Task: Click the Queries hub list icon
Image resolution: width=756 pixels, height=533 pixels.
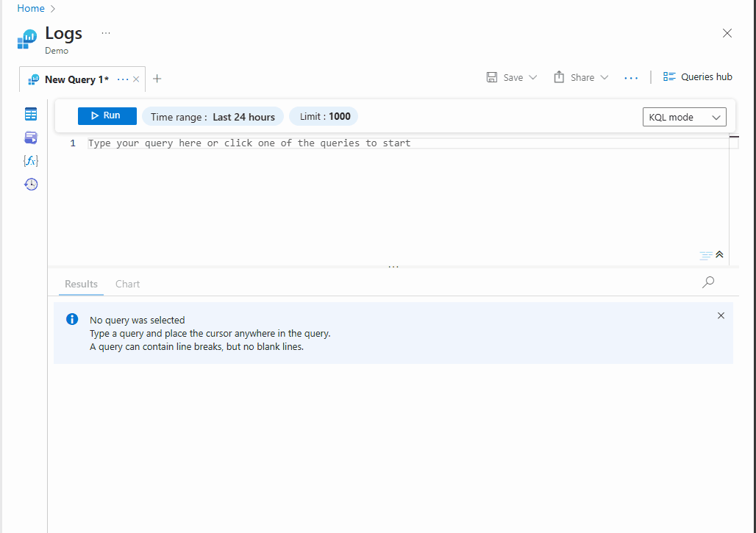Action: pos(669,76)
